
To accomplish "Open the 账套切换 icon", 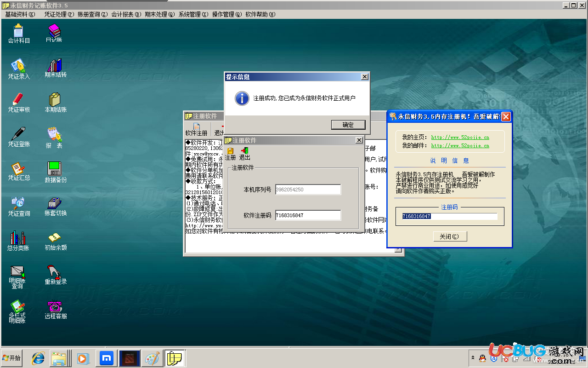I will pos(55,207).
